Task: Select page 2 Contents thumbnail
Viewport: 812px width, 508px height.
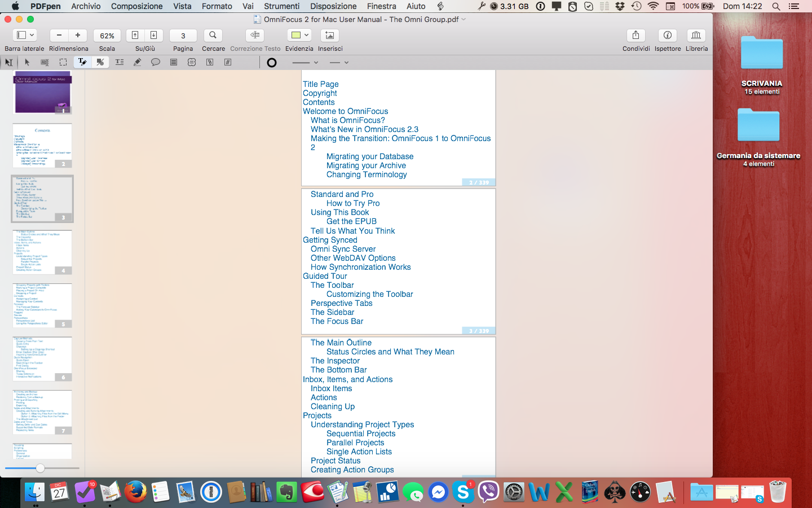Action: point(42,146)
